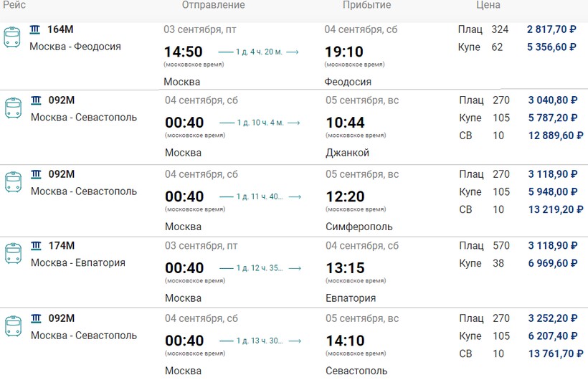The height and width of the screenshot is (380, 588).
Task: Click the Прибытие column header
Action: pos(366,5)
